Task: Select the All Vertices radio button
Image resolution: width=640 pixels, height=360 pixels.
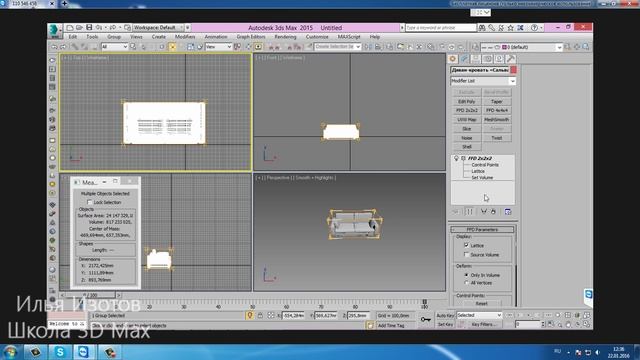Action: [467, 282]
